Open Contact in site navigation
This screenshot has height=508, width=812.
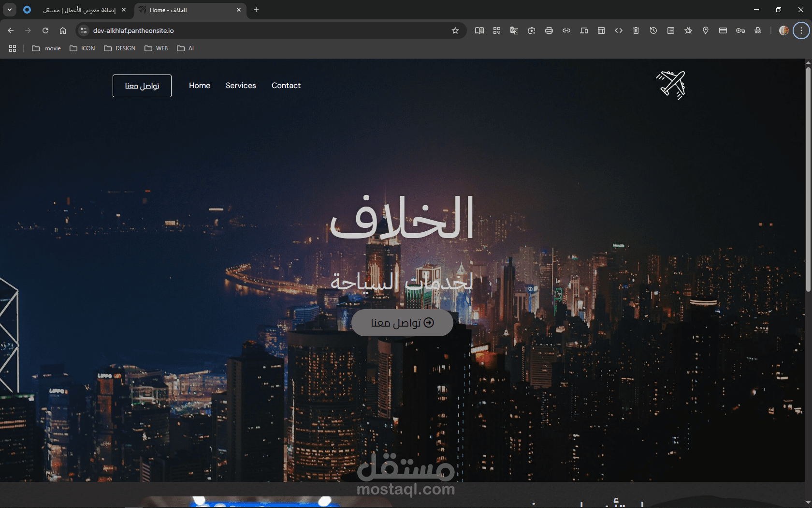tap(286, 86)
